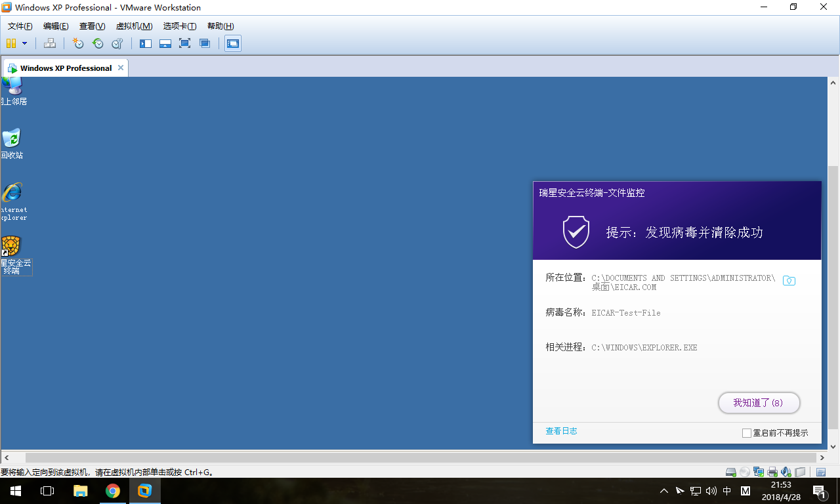Revert the virtual machine to a snapshot

click(x=98, y=43)
